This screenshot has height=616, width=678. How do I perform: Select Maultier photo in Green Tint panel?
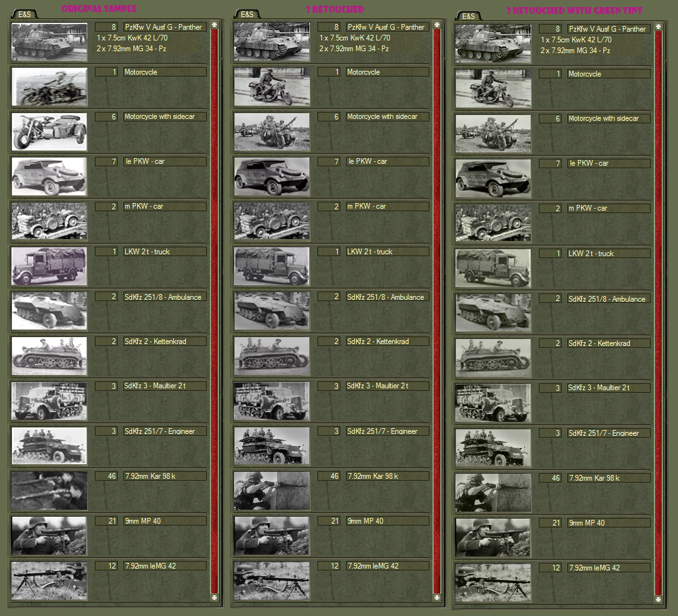pyautogui.click(x=493, y=403)
